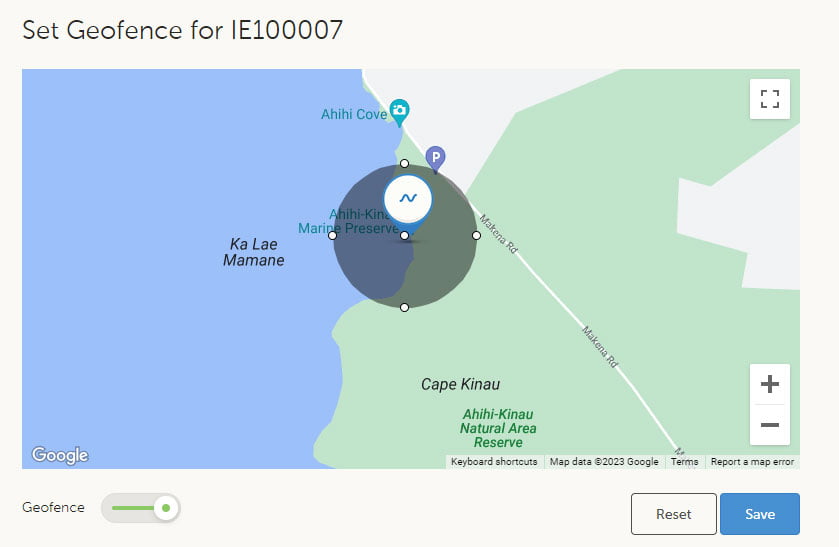The image size is (839, 547).
Task: Click the purple parking marker
Action: point(435,158)
